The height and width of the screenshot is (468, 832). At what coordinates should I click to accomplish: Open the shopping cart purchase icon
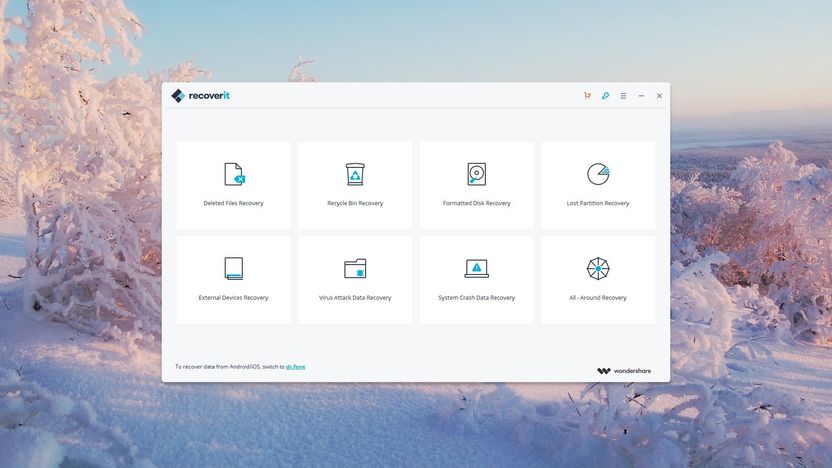(x=587, y=96)
